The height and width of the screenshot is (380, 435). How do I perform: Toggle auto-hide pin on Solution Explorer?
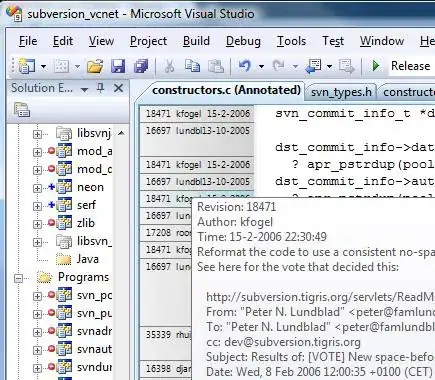pyautogui.click(x=100, y=88)
